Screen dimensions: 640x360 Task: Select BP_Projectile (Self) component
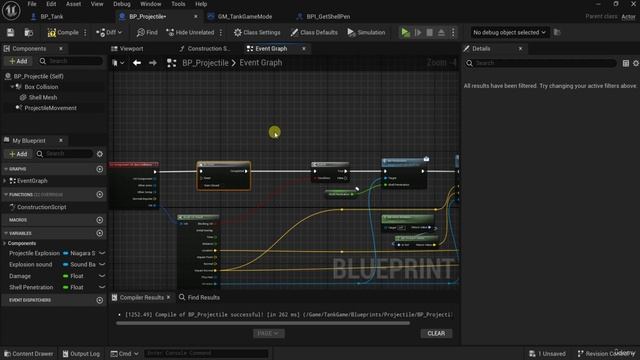[x=38, y=76]
